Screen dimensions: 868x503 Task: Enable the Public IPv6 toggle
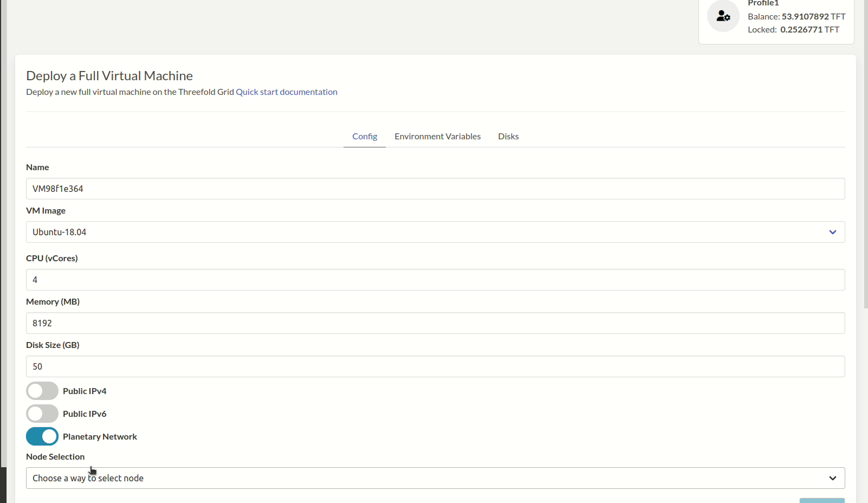pyautogui.click(x=42, y=414)
